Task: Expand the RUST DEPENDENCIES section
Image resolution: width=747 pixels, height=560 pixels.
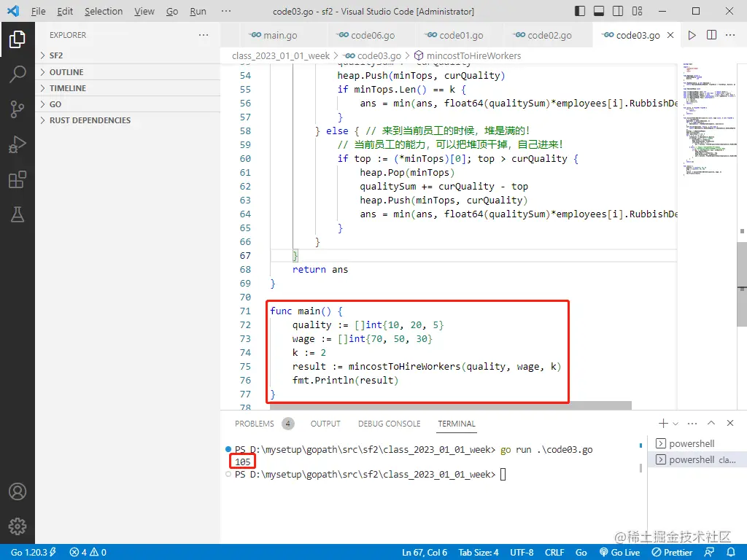Action: click(x=128, y=120)
